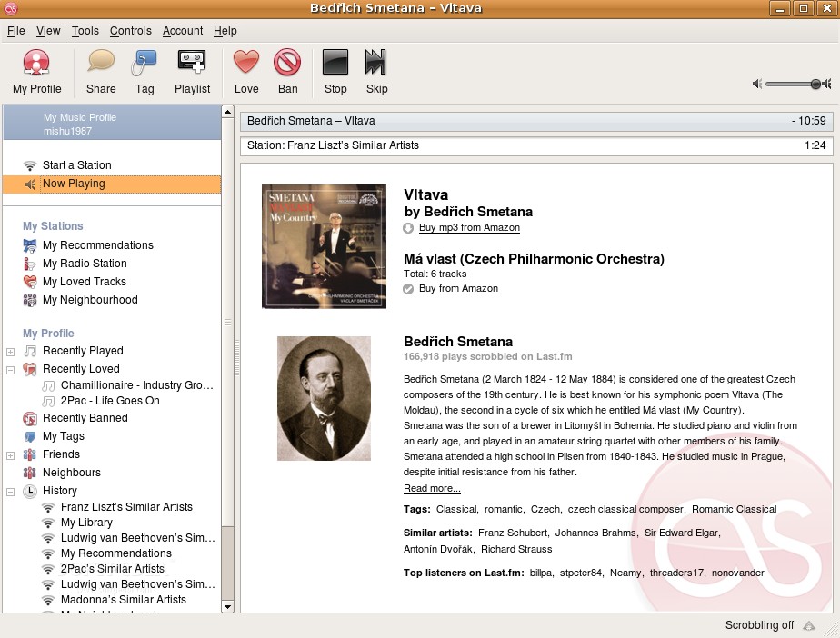Image resolution: width=840 pixels, height=638 pixels.
Task: Click the loud speaker icon beside the volume slider
Action: click(827, 84)
